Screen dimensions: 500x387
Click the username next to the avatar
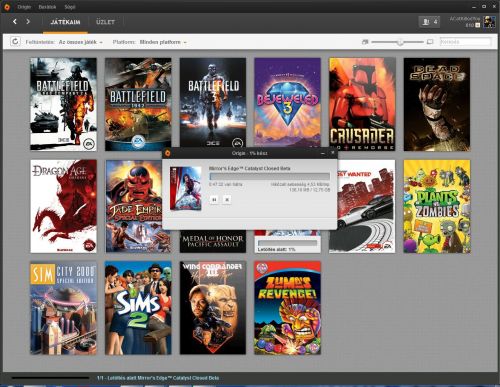[x=465, y=19]
